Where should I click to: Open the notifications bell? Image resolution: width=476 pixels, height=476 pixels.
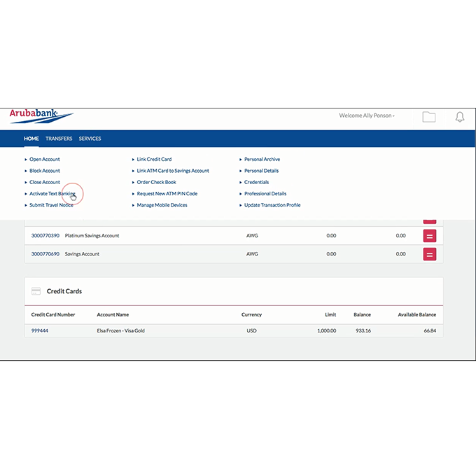[x=460, y=117]
